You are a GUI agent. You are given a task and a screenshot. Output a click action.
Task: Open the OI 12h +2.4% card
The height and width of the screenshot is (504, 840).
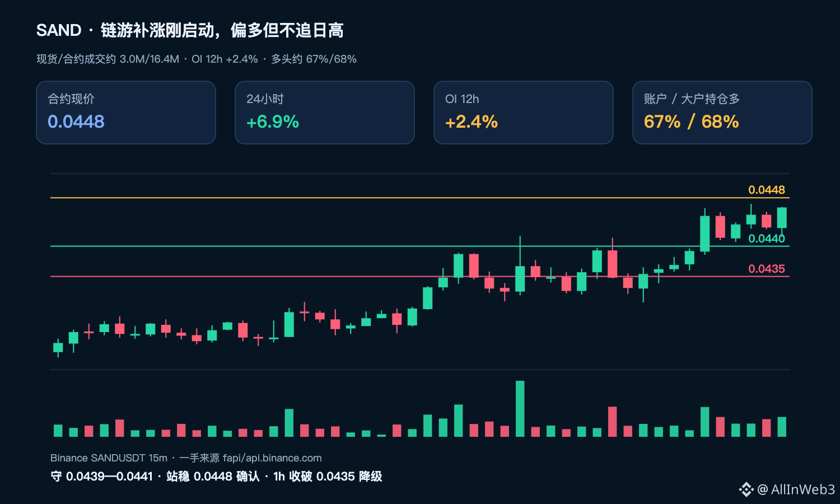click(524, 113)
